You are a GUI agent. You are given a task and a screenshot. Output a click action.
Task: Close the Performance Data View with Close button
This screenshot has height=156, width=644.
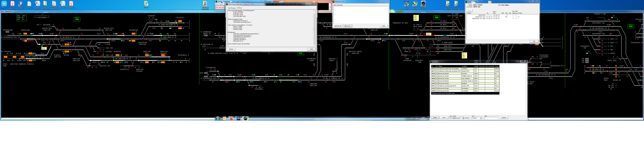point(311,49)
